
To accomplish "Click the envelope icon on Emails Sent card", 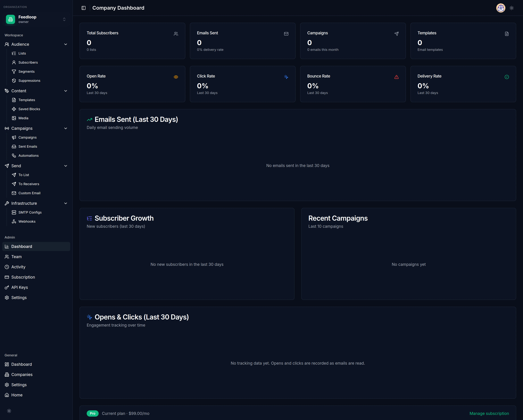I will tap(286, 34).
